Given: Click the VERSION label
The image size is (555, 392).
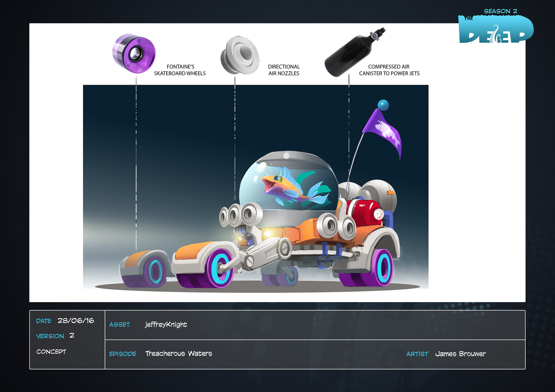Looking at the screenshot, I should click(50, 336).
